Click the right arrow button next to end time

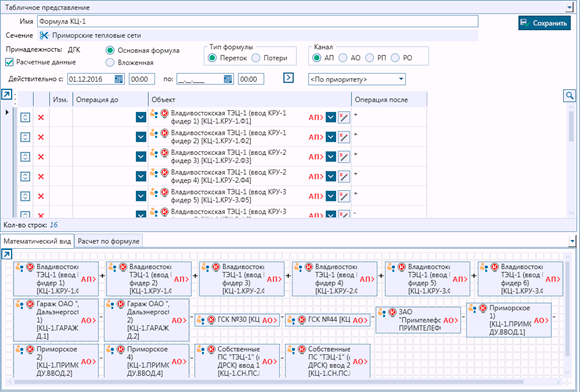[x=288, y=78]
